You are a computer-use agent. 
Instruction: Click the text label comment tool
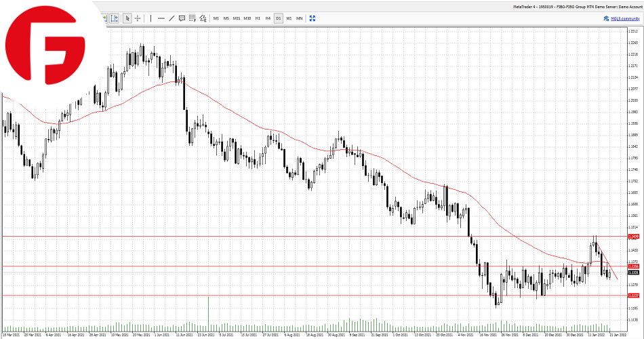(182, 18)
